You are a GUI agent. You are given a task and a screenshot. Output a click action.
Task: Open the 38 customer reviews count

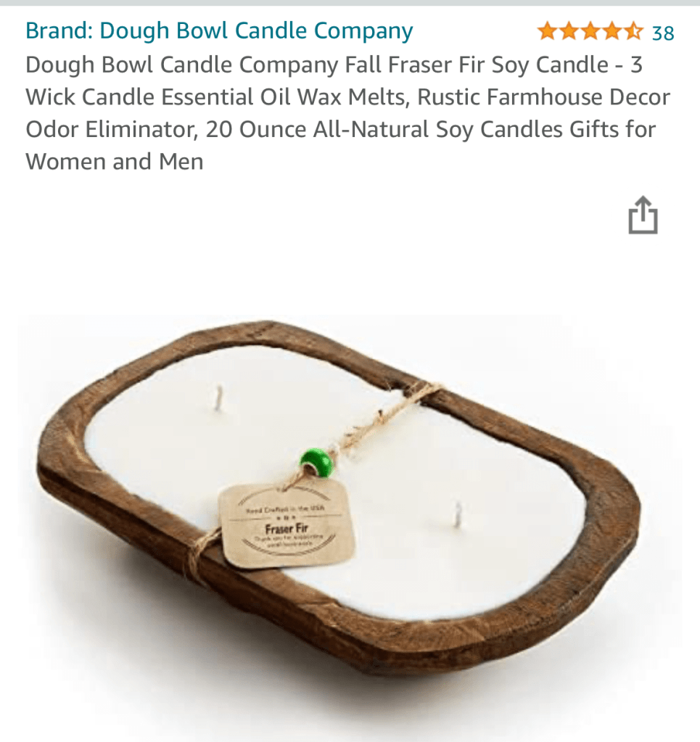[662, 33]
